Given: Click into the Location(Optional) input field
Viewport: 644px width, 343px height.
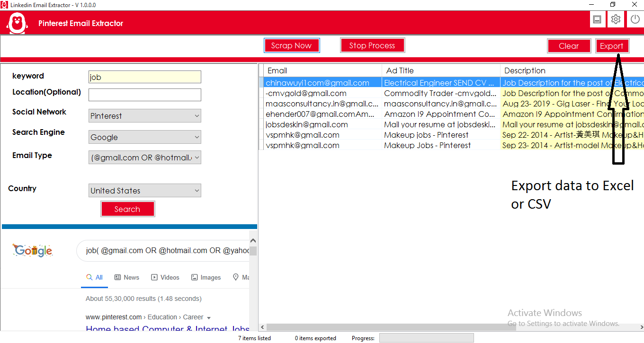Looking at the screenshot, I should tap(145, 95).
